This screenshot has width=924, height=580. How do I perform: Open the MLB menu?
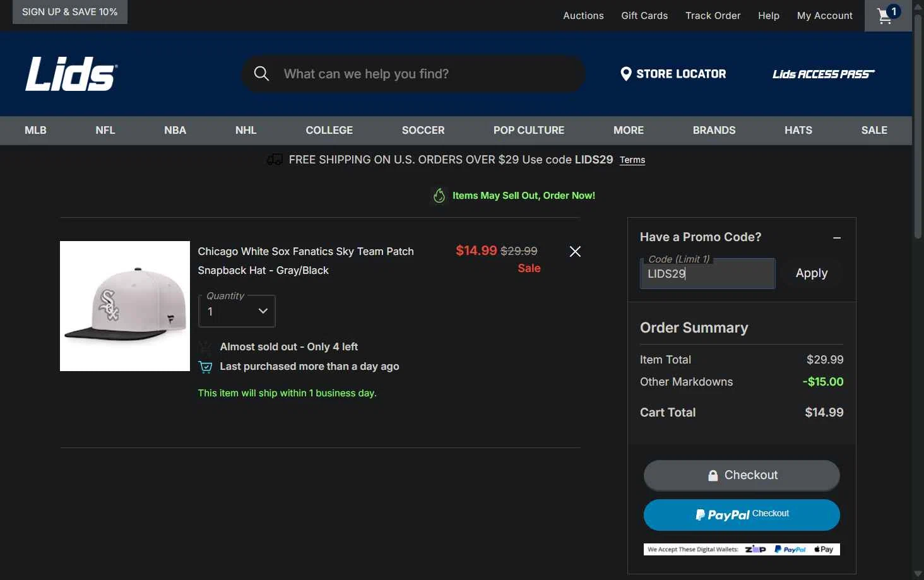(x=35, y=131)
